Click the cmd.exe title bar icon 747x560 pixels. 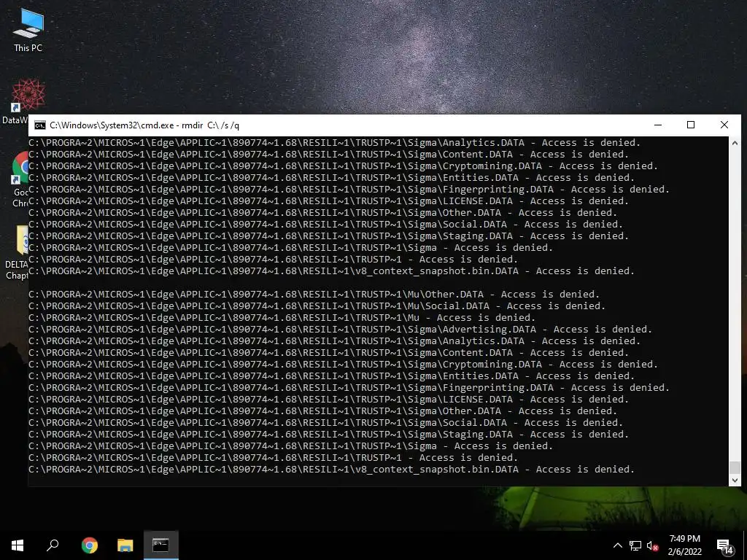pos(40,125)
